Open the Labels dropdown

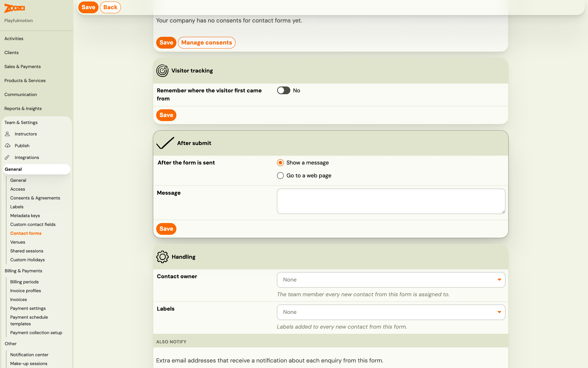391,312
